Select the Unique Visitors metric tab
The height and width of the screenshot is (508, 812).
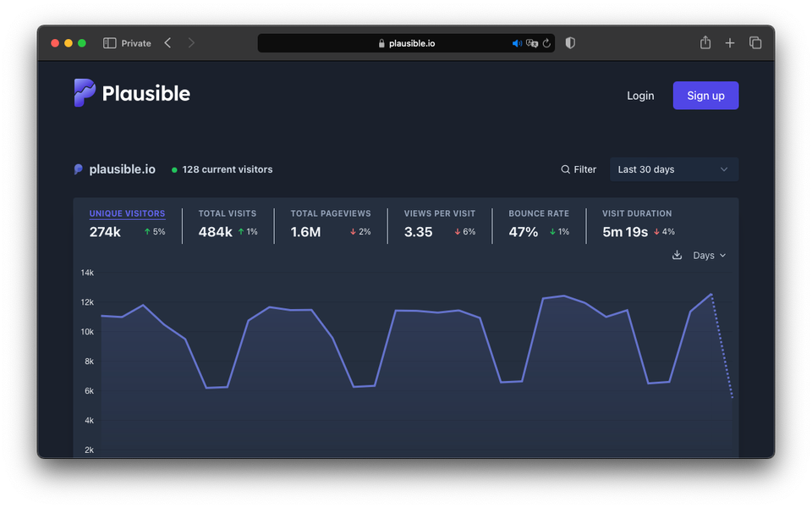tap(127, 224)
